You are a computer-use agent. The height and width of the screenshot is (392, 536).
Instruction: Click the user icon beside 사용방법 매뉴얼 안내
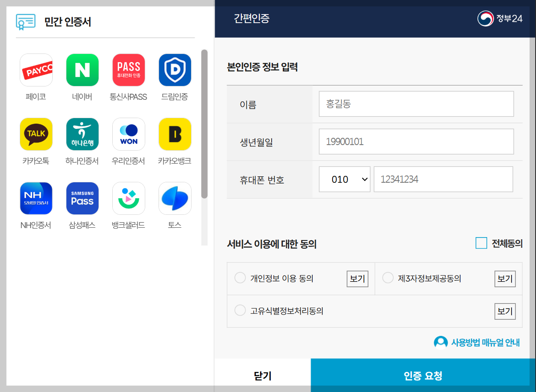pyautogui.click(x=440, y=343)
